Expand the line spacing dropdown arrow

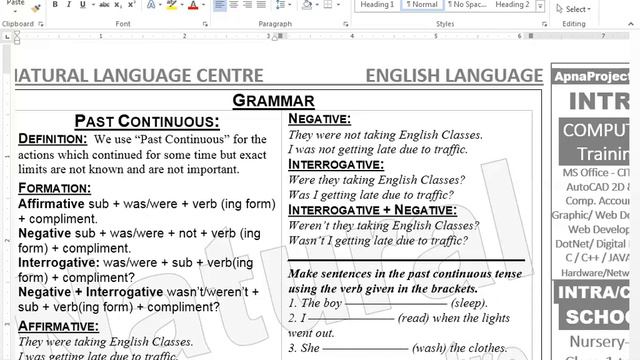[x=290, y=5]
